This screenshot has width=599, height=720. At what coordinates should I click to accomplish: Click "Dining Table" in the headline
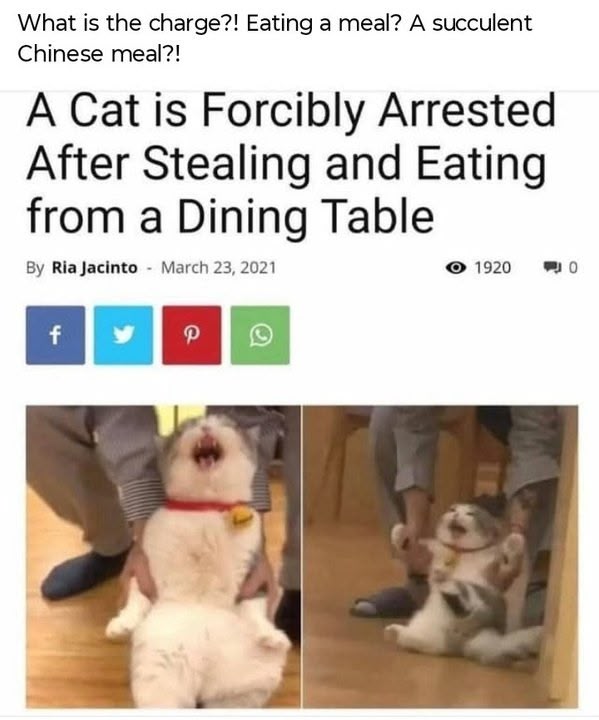(305, 216)
